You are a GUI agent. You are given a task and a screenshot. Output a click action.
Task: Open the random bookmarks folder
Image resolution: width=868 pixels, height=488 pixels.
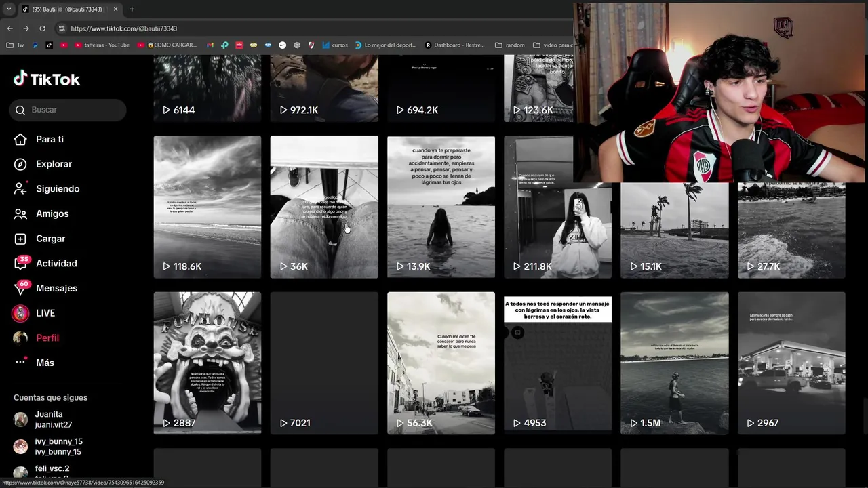pyautogui.click(x=510, y=45)
